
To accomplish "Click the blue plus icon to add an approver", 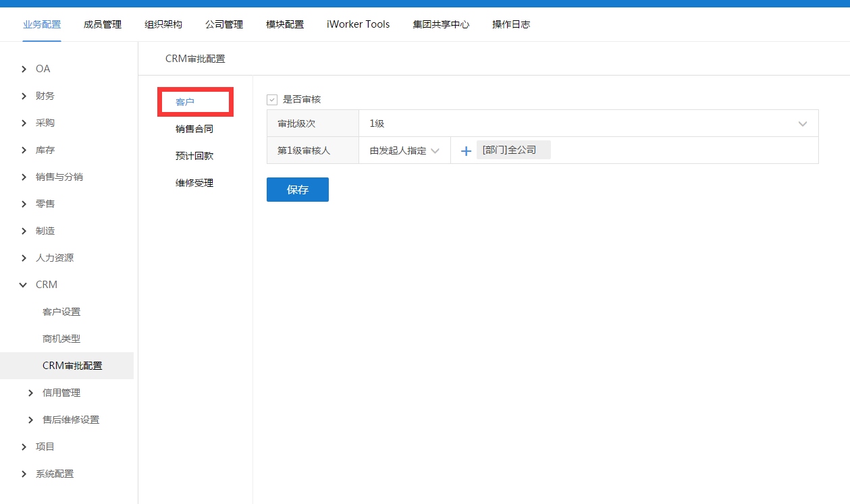I will pyautogui.click(x=466, y=151).
